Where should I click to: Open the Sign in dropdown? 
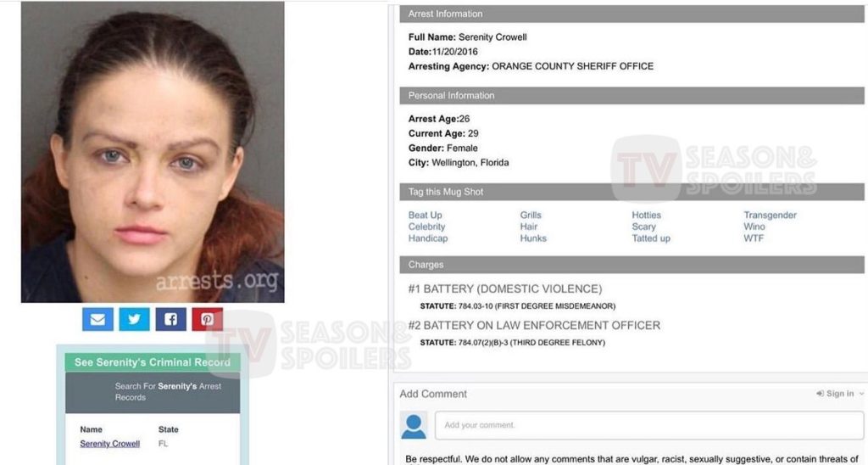[x=840, y=394]
